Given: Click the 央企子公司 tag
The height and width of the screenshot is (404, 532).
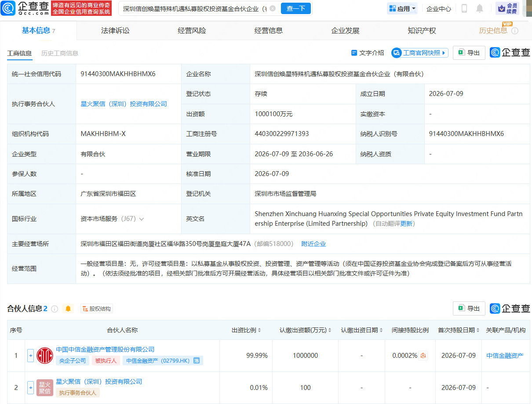Looking at the screenshot, I should [73, 360].
